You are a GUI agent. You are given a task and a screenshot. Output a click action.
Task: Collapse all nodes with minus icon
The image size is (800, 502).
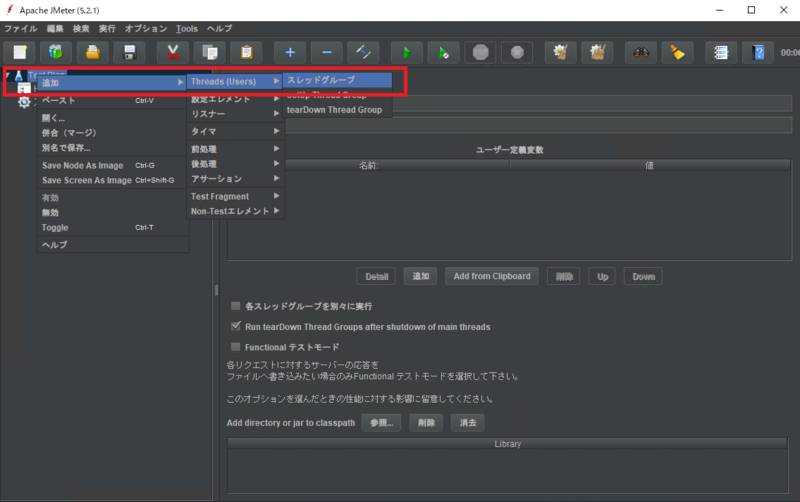click(x=327, y=53)
